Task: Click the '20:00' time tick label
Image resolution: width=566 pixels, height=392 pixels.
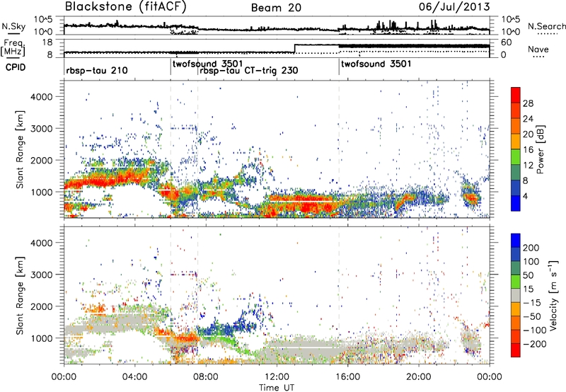Action: click(419, 377)
